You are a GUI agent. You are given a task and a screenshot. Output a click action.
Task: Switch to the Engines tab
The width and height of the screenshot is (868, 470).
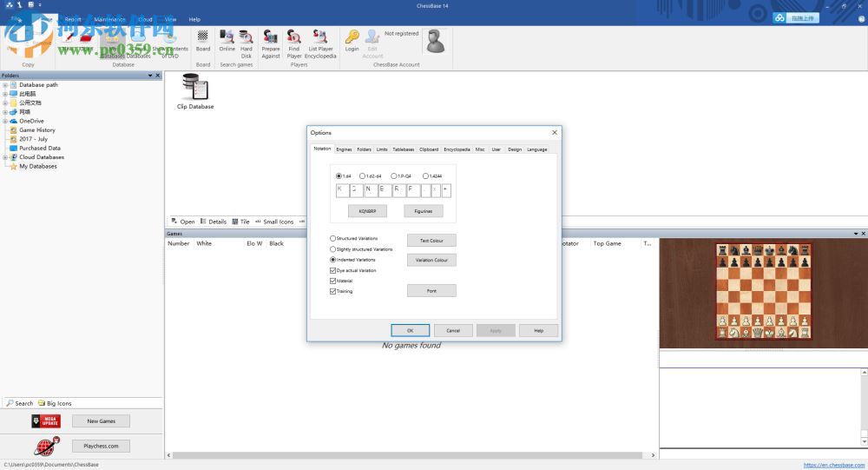[x=344, y=149]
